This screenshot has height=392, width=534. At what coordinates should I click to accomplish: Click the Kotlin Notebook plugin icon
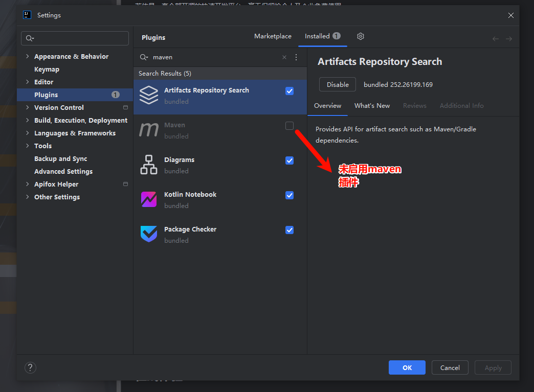tap(149, 199)
